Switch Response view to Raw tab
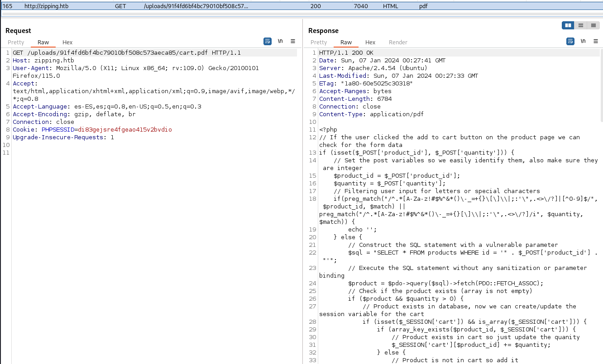 tap(346, 42)
